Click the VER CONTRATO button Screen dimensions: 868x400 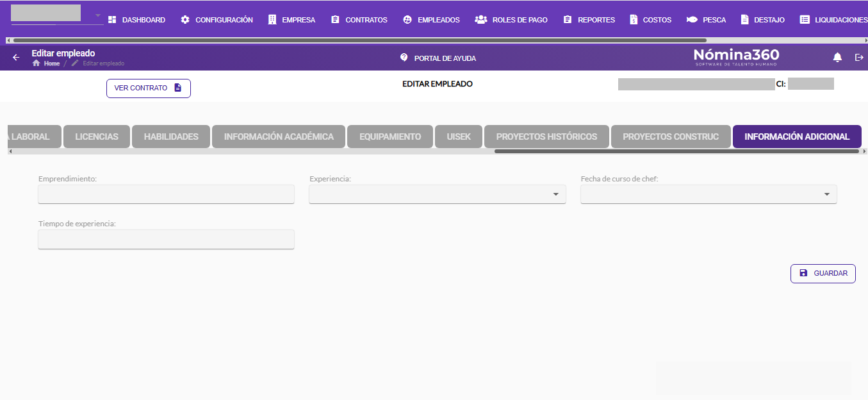tap(149, 88)
